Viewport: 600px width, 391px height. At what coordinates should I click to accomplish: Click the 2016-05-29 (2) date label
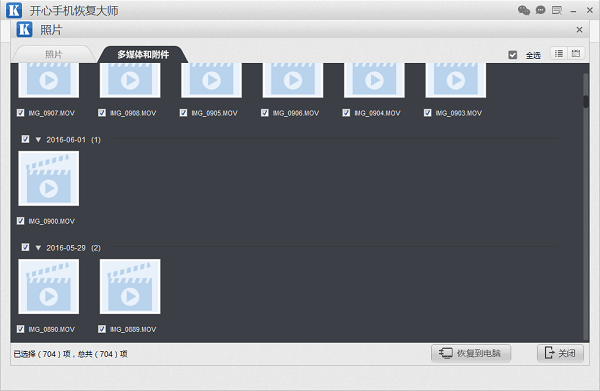[x=73, y=248]
